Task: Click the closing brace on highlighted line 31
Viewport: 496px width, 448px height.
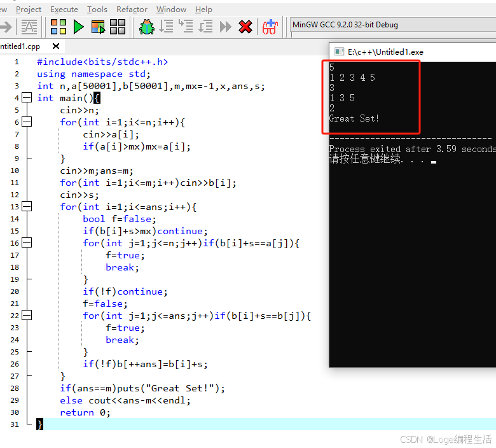Action: tap(39, 424)
